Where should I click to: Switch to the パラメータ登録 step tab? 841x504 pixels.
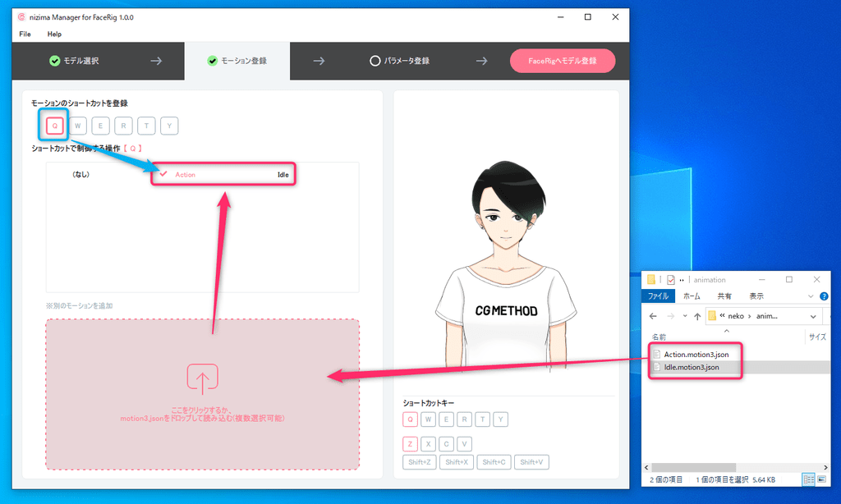399,61
